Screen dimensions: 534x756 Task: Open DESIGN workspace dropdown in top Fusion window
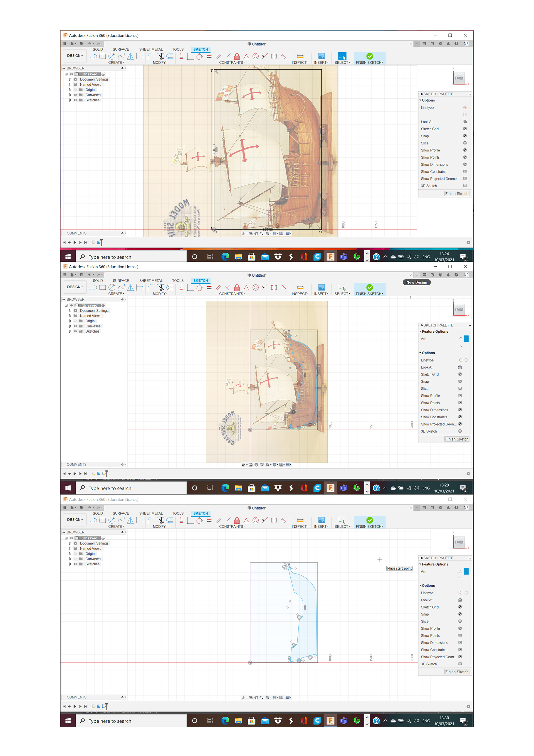tap(75, 56)
